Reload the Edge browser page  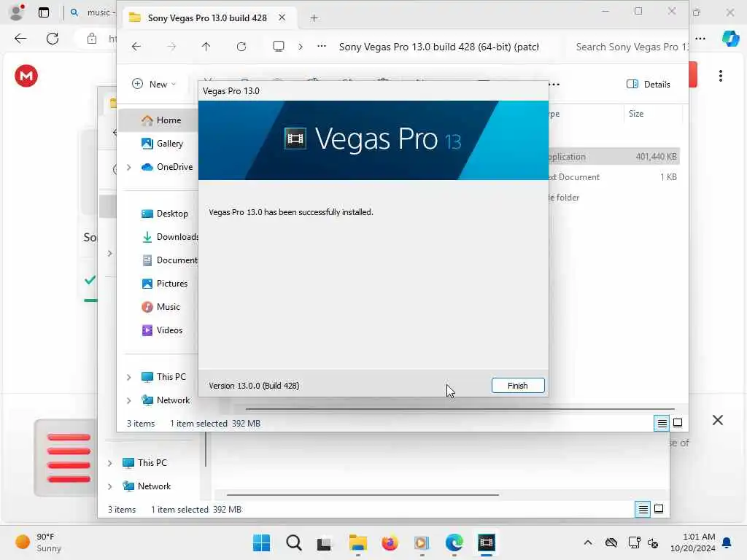(53, 39)
